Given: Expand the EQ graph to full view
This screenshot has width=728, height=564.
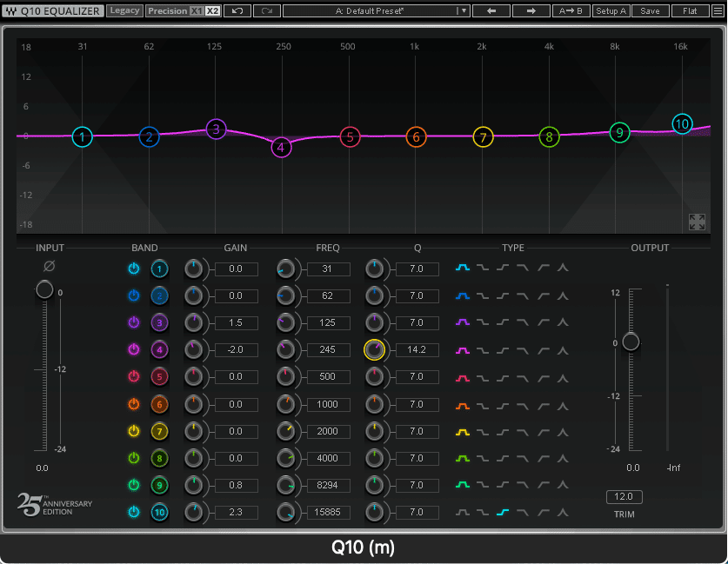Looking at the screenshot, I should pos(697,222).
